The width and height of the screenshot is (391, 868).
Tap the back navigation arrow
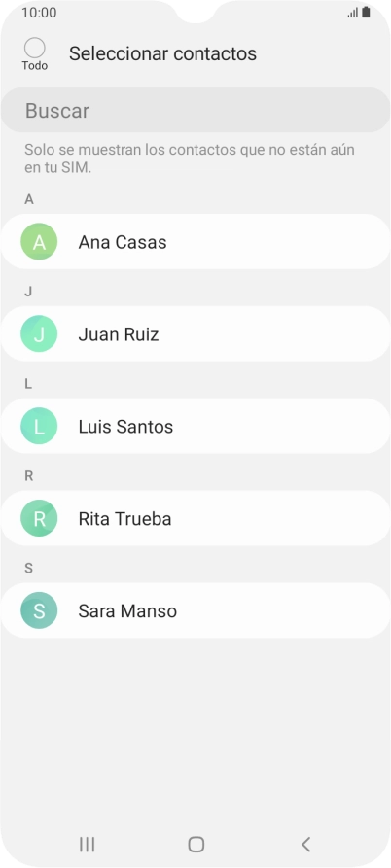click(305, 845)
